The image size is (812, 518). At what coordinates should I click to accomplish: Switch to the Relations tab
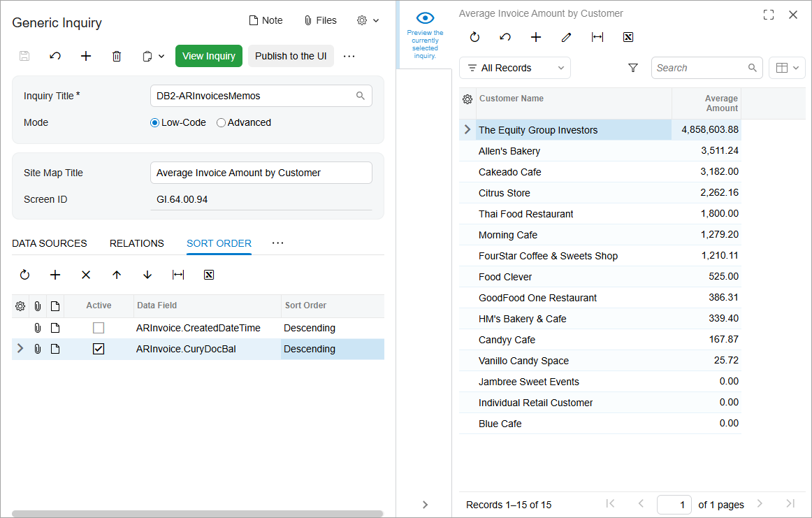pyautogui.click(x=137, y=243)
